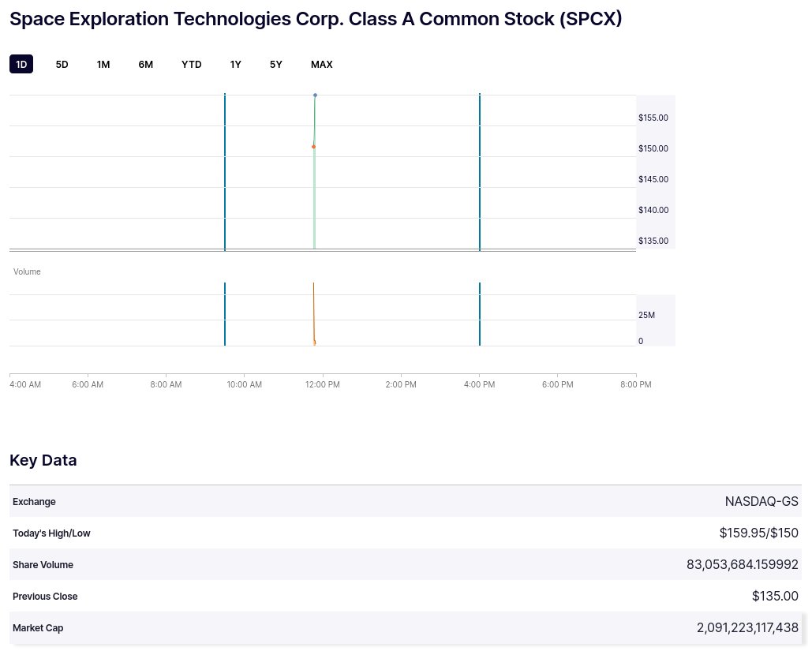Click the Market Cap value
Image resolution: width=812 pixels, height=655 pixels.
click(x=747, y=627)
